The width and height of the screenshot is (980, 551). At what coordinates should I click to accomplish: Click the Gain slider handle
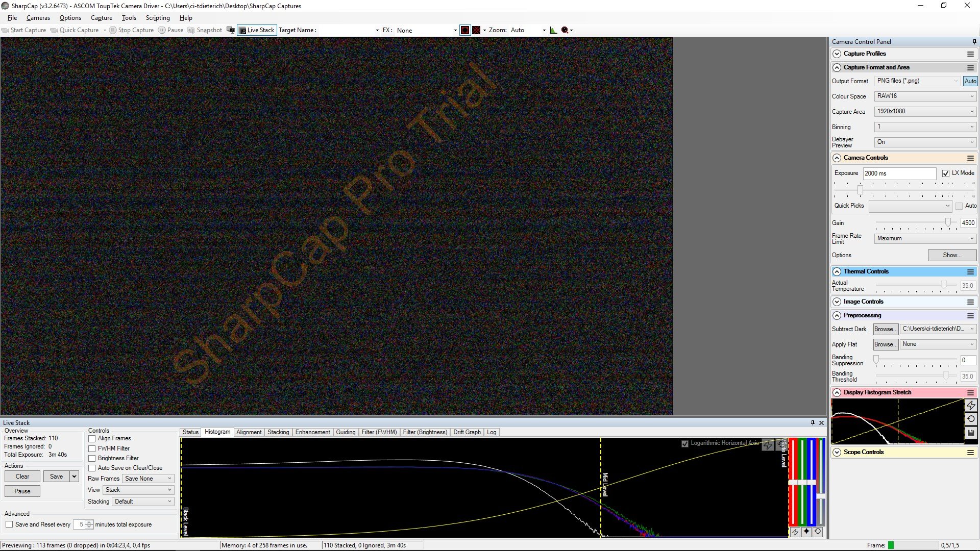948,222
